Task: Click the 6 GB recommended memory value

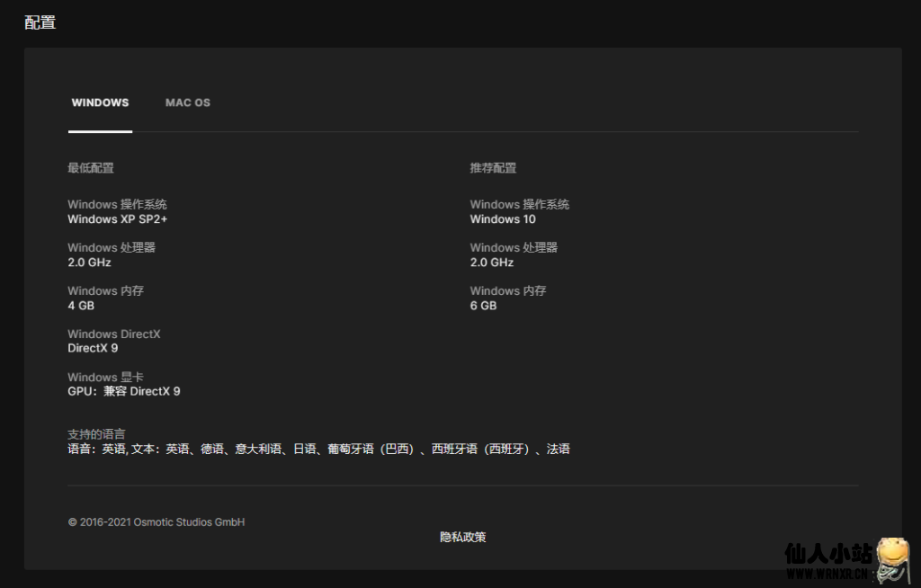Action: click(483, 306)
